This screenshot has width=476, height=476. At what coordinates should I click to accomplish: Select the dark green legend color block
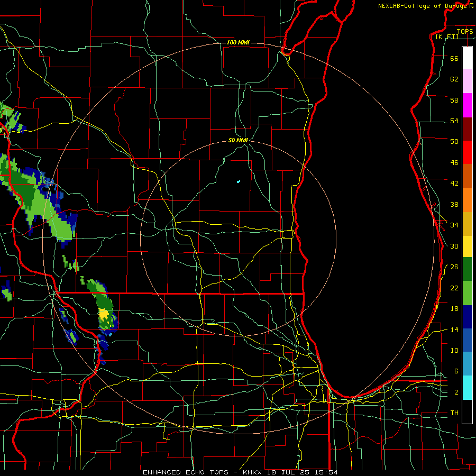tap(467, 269)
